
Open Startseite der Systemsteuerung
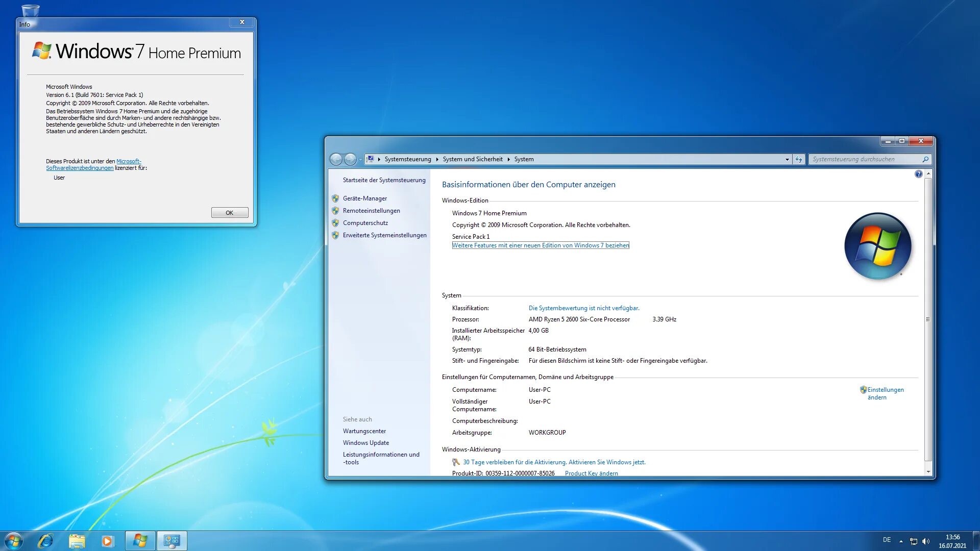(x=384, y=180)
